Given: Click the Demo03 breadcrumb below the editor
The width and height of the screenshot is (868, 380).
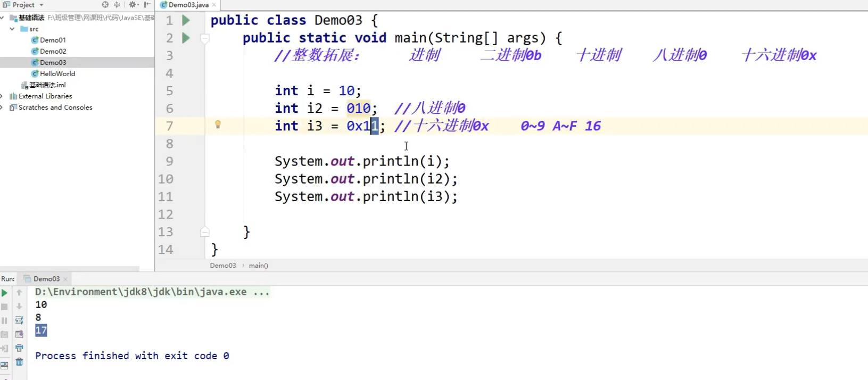Looking at the screenshot, I should [222, 266].
